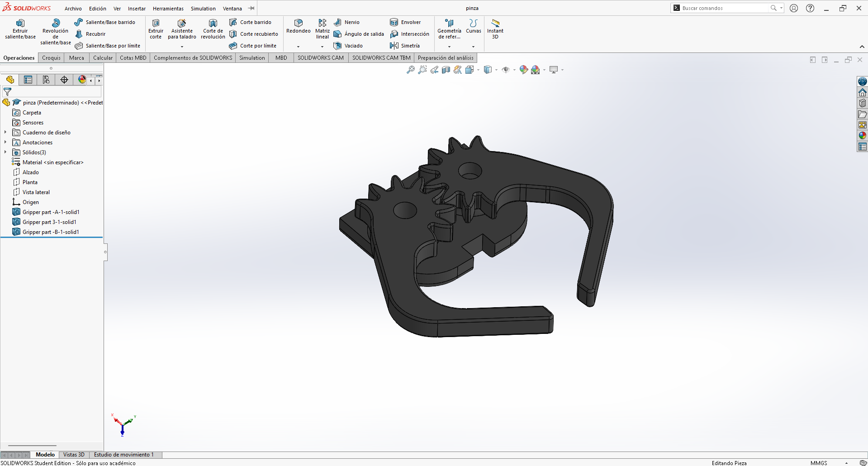Select Saliente/Base por límite

coord(108,46)
